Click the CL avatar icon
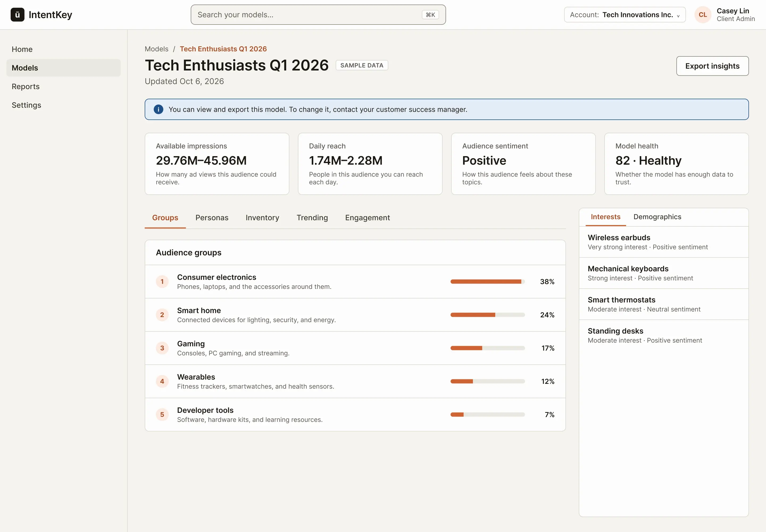 703,15
